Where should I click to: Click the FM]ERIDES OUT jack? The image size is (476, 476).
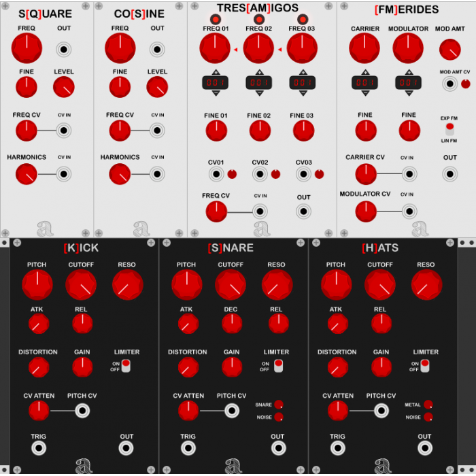click(450, 174)
